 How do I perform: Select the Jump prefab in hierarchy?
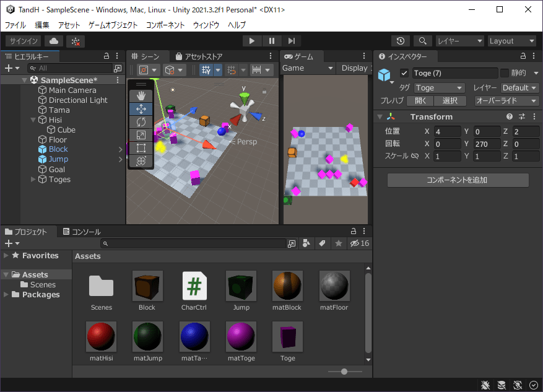pyautogui.click(x=58, y=159)
